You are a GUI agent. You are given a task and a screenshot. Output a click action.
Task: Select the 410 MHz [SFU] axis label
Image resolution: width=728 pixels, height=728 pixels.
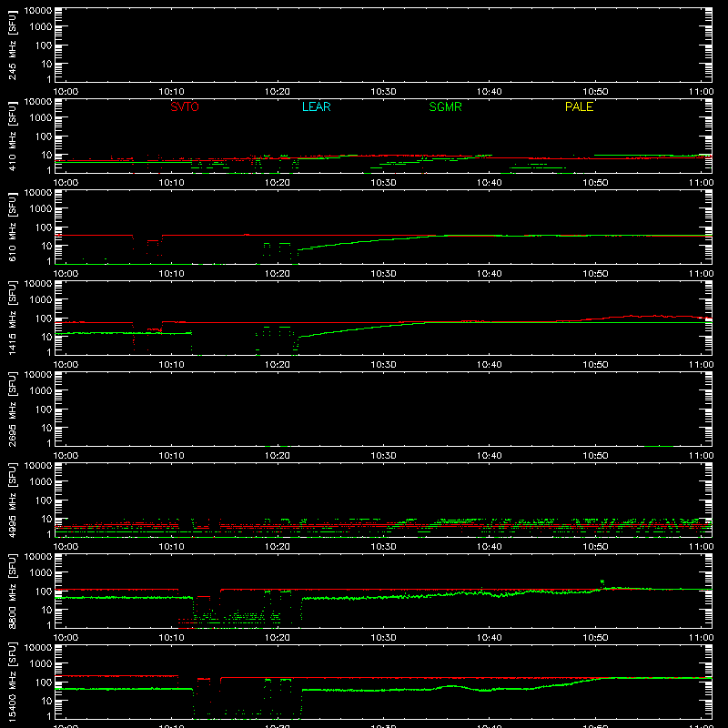pyautogui.click(x=12, y=136)
